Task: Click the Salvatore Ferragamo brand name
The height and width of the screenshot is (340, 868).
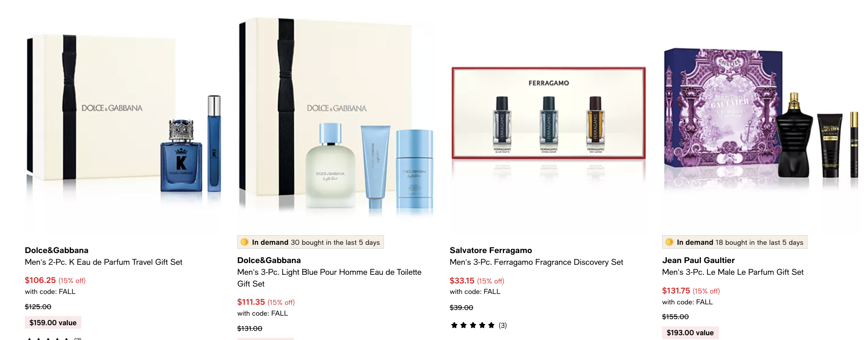Action: 491,250
